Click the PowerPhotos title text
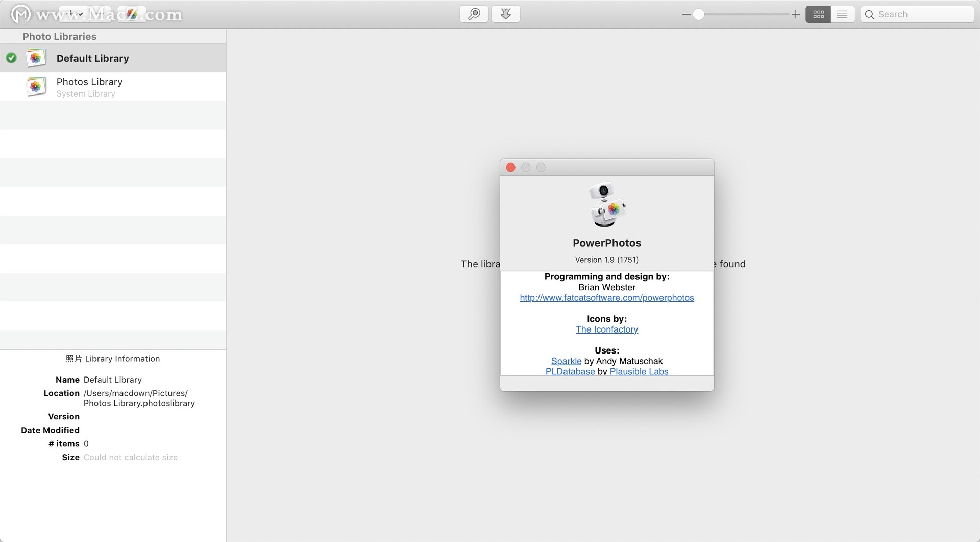Screen dimensions: 980x542 [607, 243]
